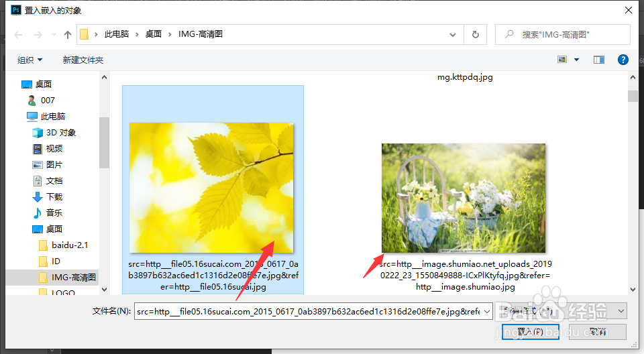Click the search IMG-高清图 field
644x354 pixels.
(x=563, y=34)
